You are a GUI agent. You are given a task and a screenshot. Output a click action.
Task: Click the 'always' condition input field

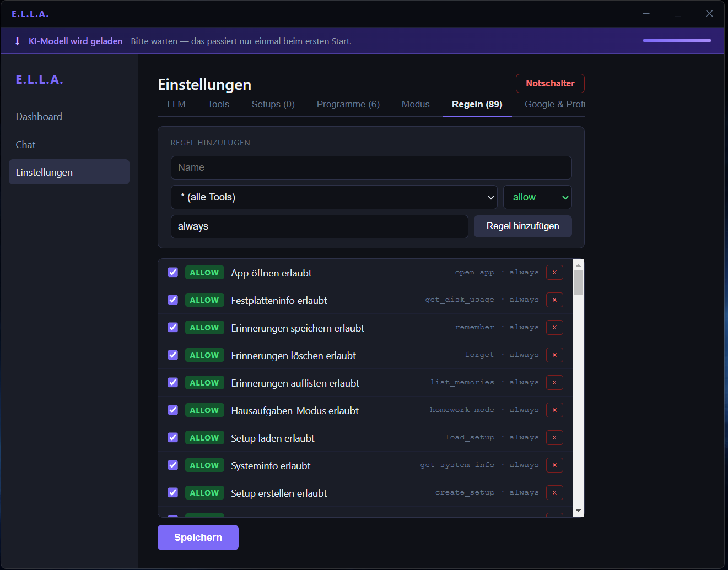click(320, 226)
